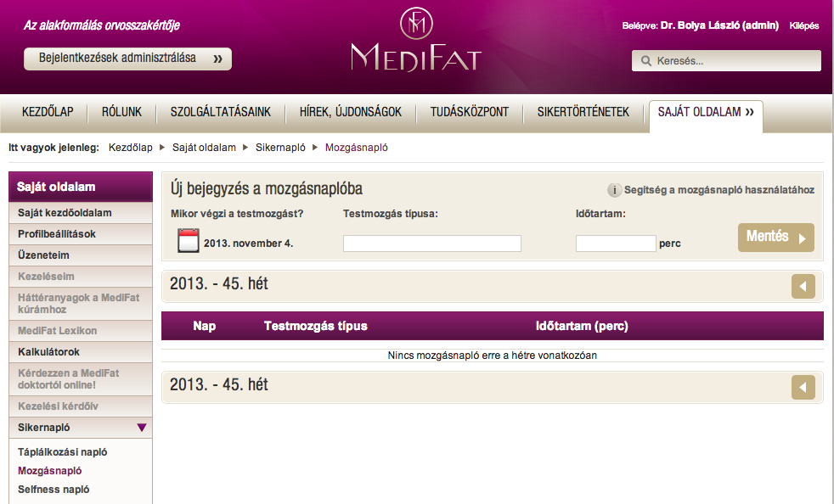Click the info icon beside mozgásnapló help
The height and width of the screenshot is (504, 834).
pyautogui.click(x=614, y=190)
